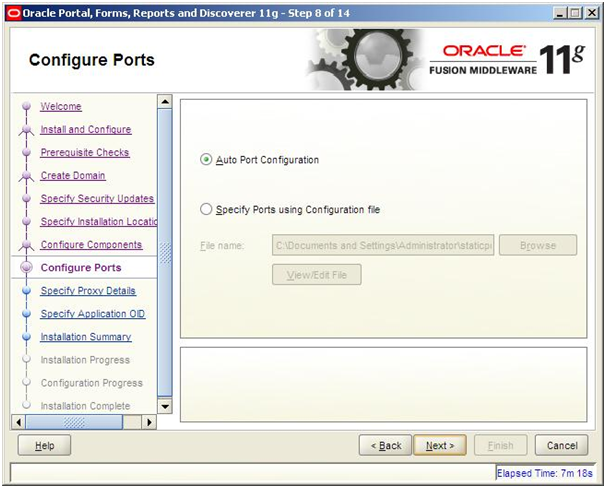Go to the Create Domain step
The image size is (606, 488).
pyautogui.click(x=72, y=176)
